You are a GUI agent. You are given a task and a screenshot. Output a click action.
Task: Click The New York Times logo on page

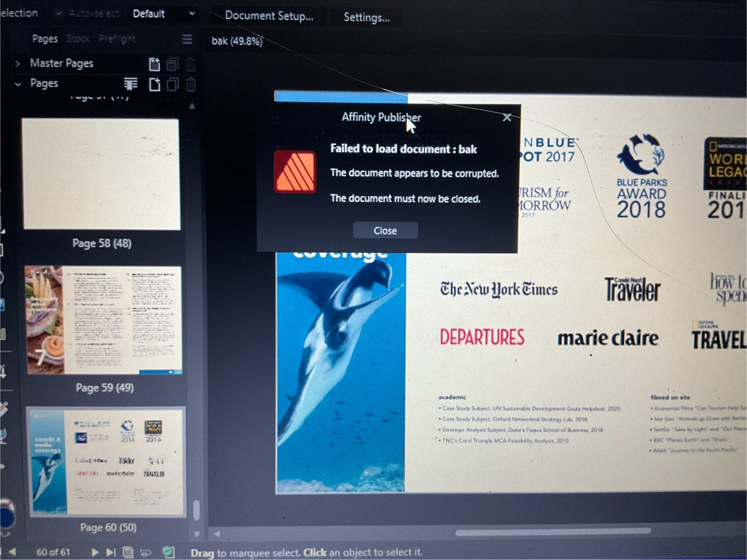(x=499, y=290)
